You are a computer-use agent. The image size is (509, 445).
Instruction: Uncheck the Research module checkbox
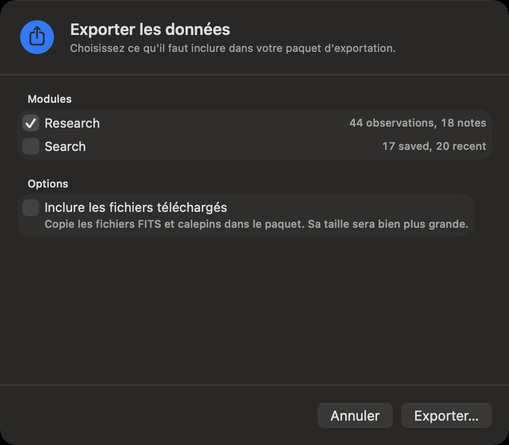click(x=31, y=123)
